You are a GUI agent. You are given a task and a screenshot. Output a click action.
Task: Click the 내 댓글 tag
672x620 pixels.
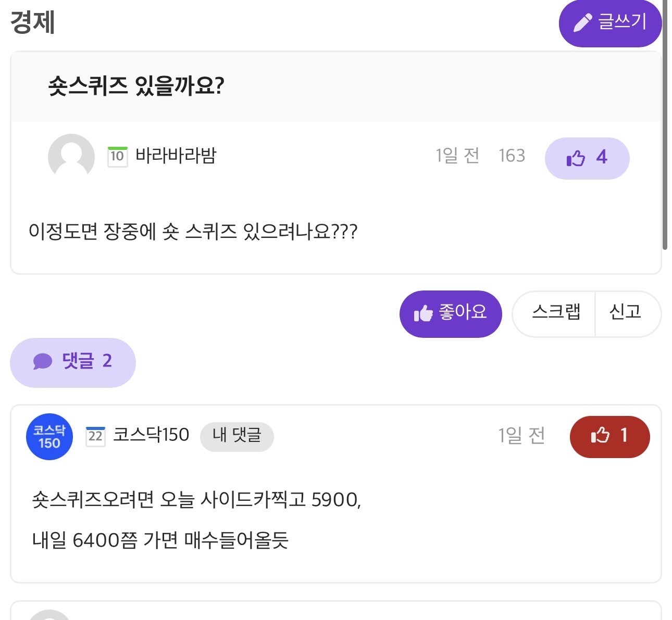(x=237, y=436)
